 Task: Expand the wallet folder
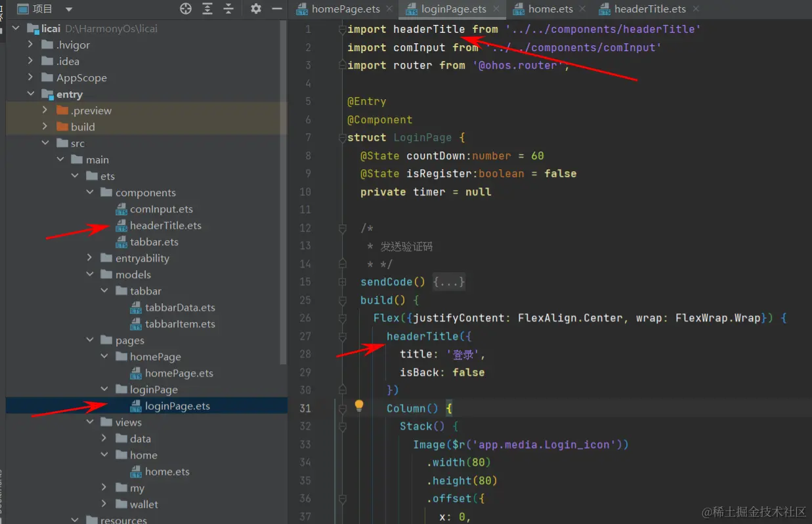point(104,504)
